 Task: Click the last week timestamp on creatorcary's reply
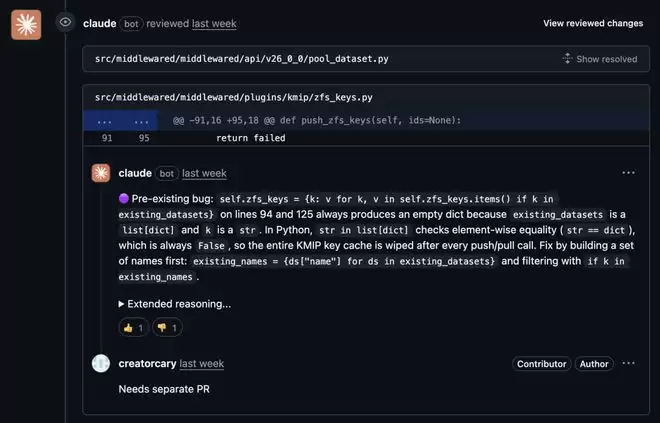(202, 364)
